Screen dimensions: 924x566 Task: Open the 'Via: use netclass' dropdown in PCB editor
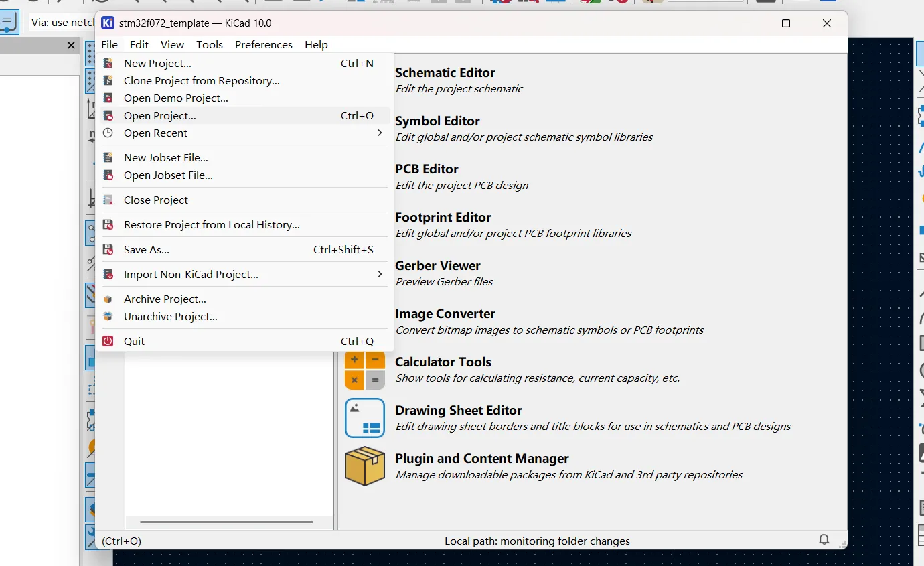tap(63, 23)
